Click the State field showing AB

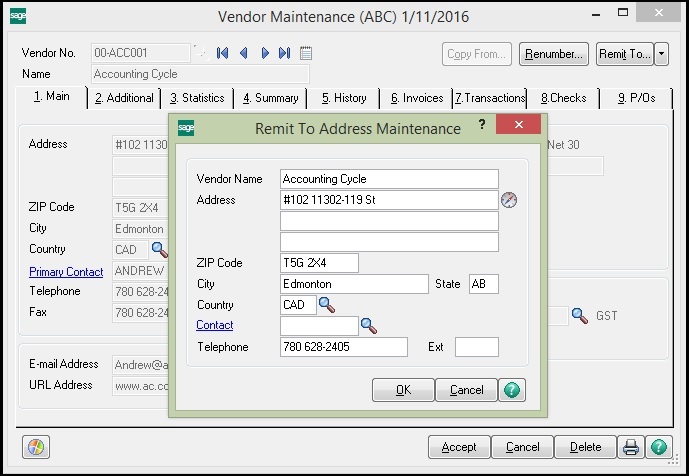coord(484,284)
